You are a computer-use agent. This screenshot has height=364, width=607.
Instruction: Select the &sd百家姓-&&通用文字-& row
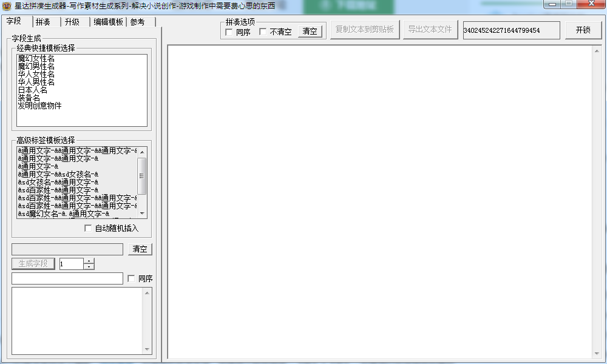point(58,190)
